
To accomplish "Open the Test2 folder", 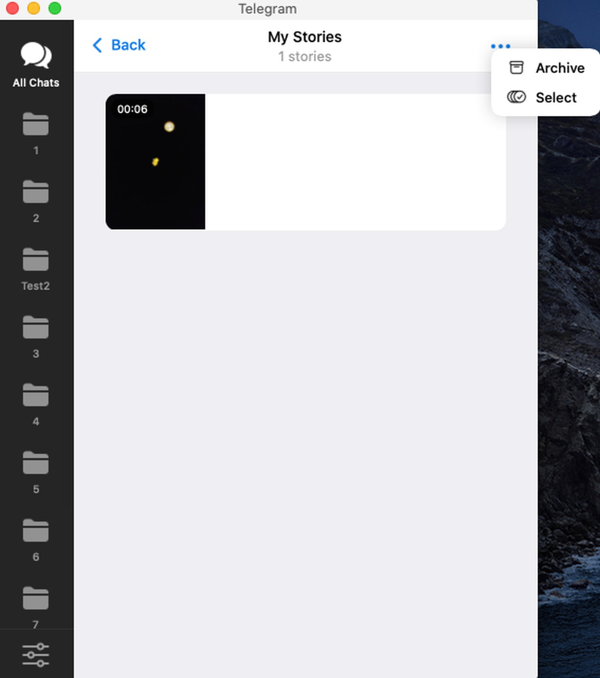I will pos(36,267).
